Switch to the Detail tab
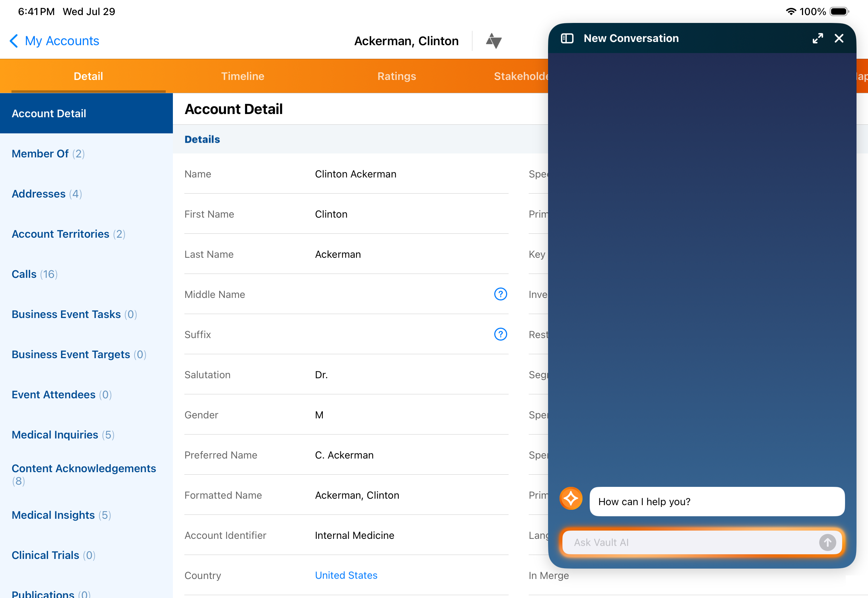The width and height of the screenshot is (868, 598). pos(89,76)
